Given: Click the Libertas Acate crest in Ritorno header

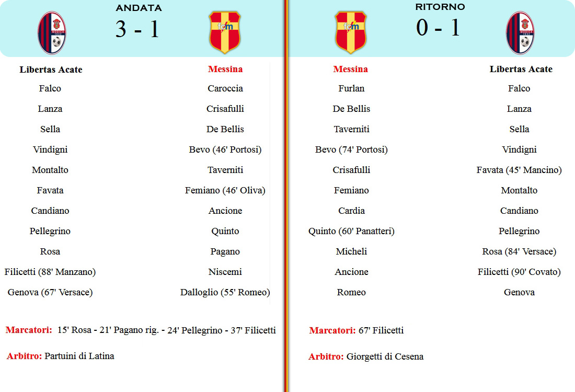Looking at the screenshot, I should pyautogui.click(x=520, y=33).
